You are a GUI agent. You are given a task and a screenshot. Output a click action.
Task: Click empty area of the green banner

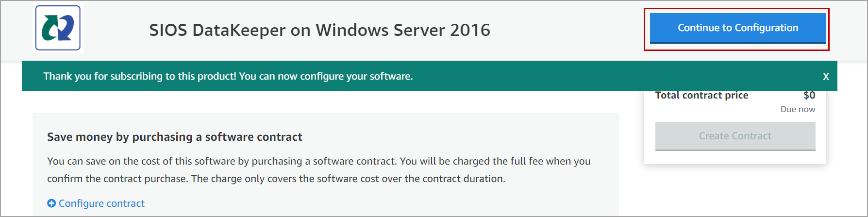[x=607, y=76]
